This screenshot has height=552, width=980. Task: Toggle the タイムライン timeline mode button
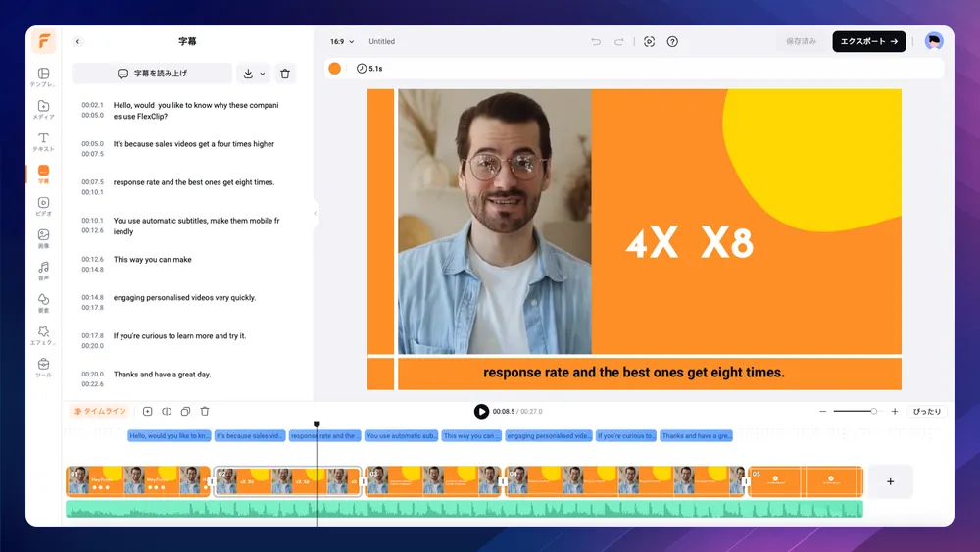[99, 412]
